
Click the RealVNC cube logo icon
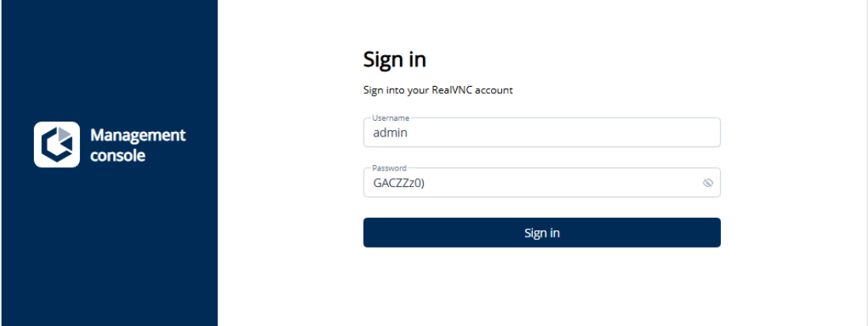click(x=56, y=144)
